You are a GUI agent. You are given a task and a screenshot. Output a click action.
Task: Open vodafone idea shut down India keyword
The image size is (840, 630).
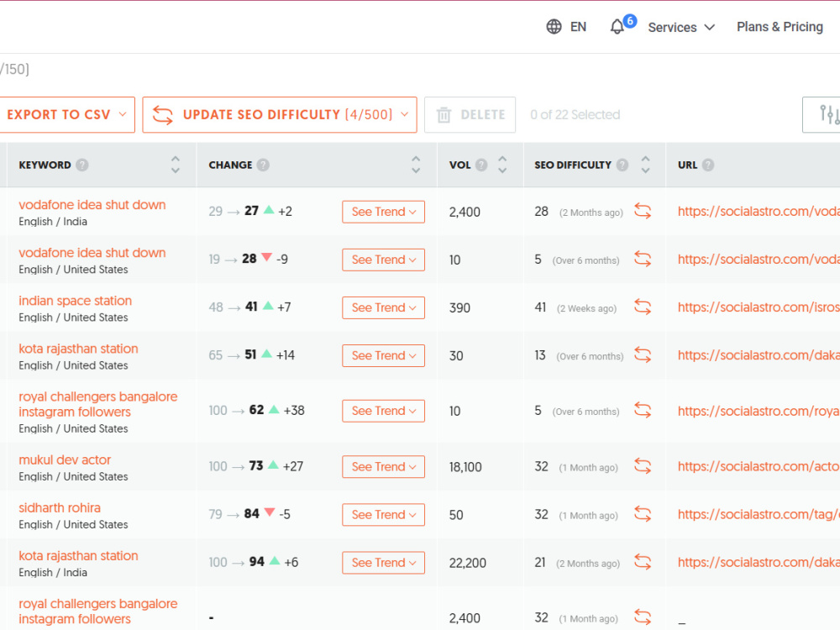(92, 205)
